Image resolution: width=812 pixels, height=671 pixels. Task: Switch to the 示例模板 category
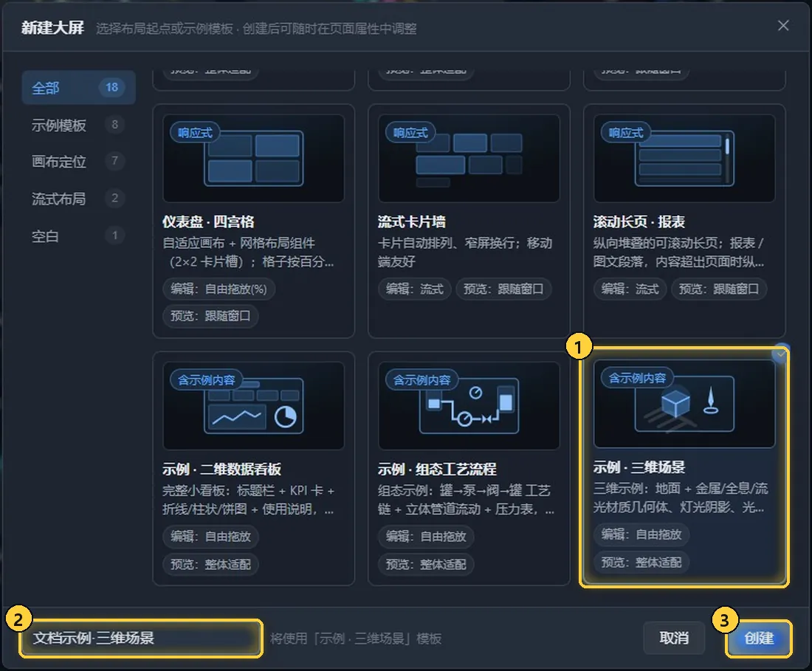(79, 125)
